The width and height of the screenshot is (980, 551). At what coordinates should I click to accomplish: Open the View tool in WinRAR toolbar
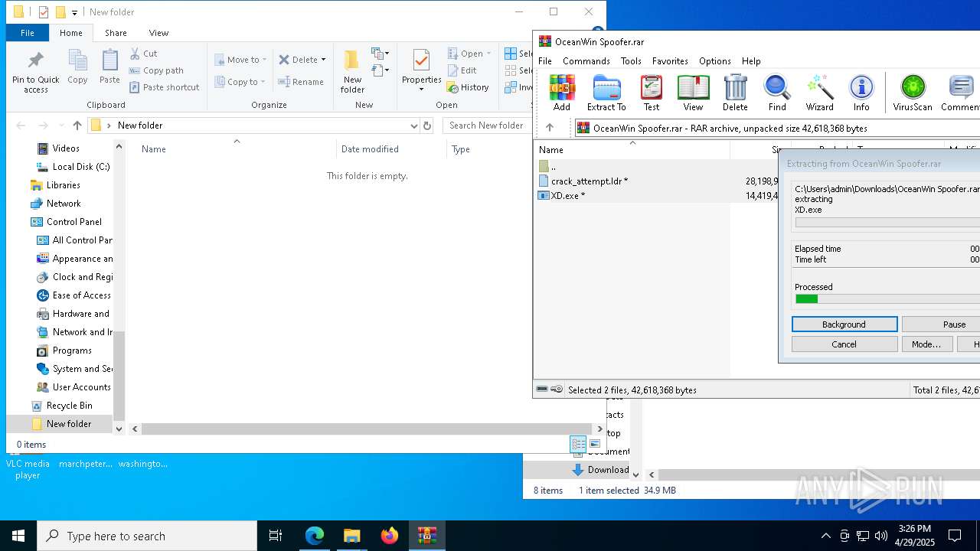[693, 93]
